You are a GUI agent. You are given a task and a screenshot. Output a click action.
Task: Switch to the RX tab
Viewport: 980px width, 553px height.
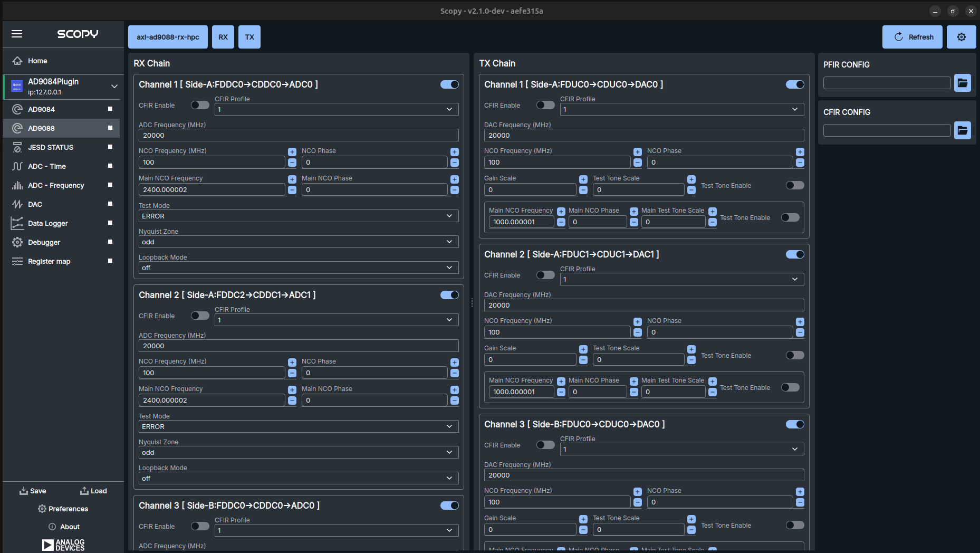tap(223, 37)
